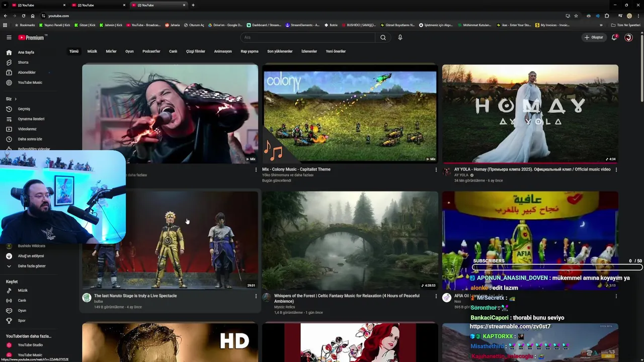Image resolution: width=644 pixels, height=362 pixels.
Task: Start voice search with microphone icon
Action: (400, 37)
